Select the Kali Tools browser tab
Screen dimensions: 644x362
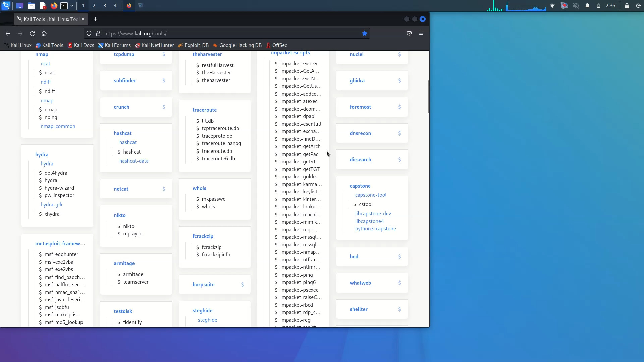[x=50, y=19]
